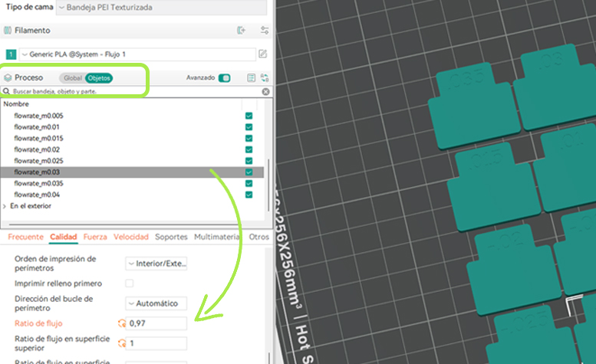This screenshot has height=364, width=596.
Task: Click the Nombre column header
Action: (x=16, y=104)
